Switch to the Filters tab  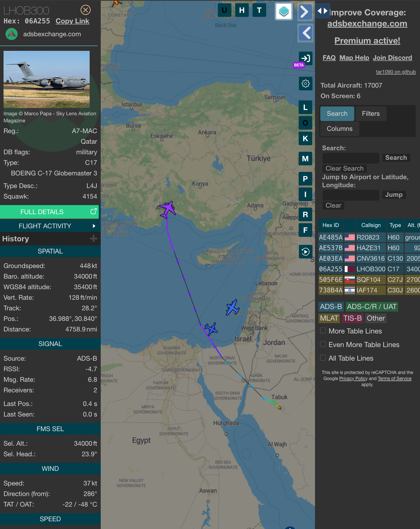point(371,114)
